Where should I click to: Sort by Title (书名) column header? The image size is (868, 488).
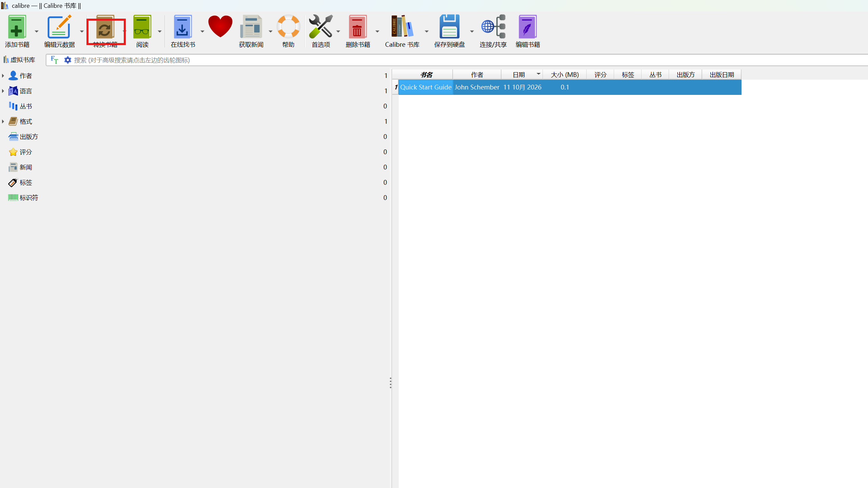click(x=426, y=75)
